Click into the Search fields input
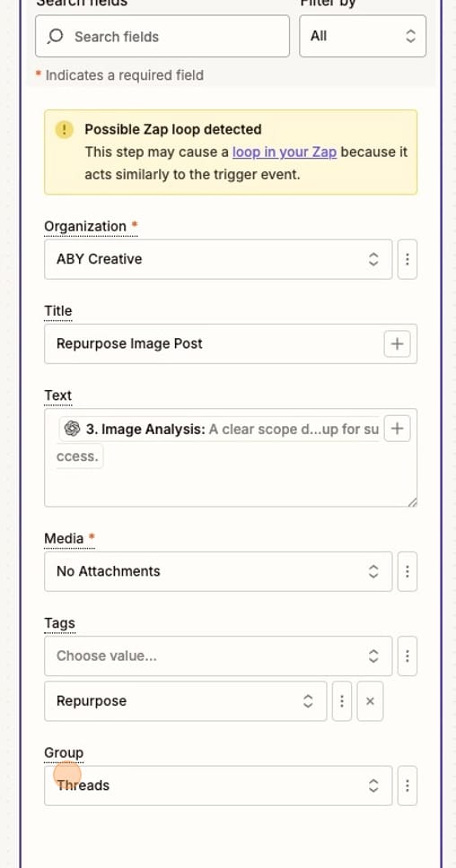Image resolution: width=456 pixels, height=868 pixels. coord(162,36)
